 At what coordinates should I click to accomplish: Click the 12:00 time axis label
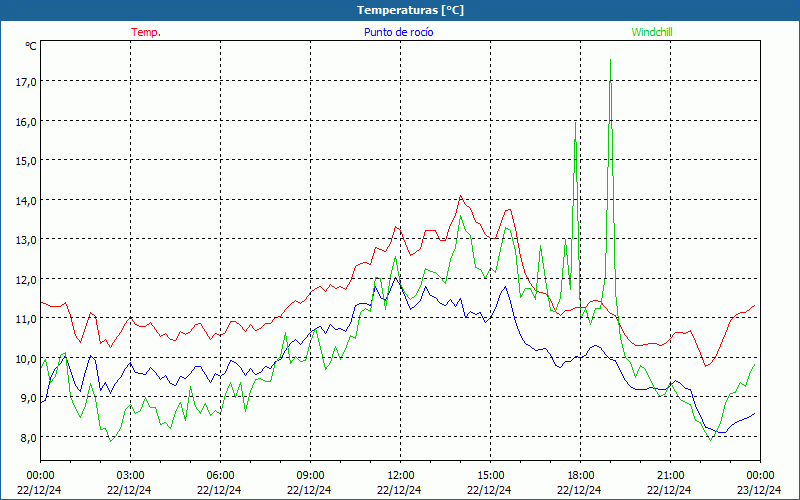(x=400, y=475)
